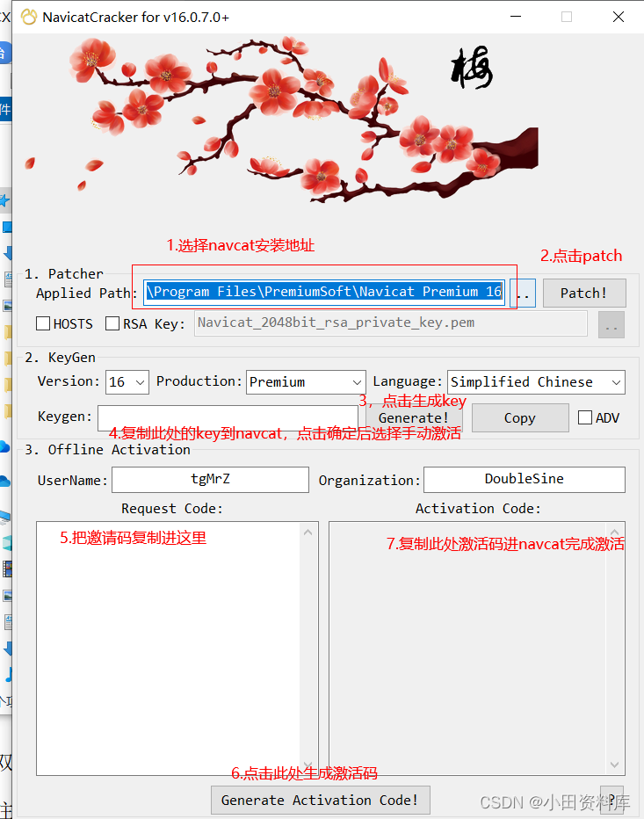Click the RSA Key file path field
The image size is (644, 819).
[x=391, y=323]
